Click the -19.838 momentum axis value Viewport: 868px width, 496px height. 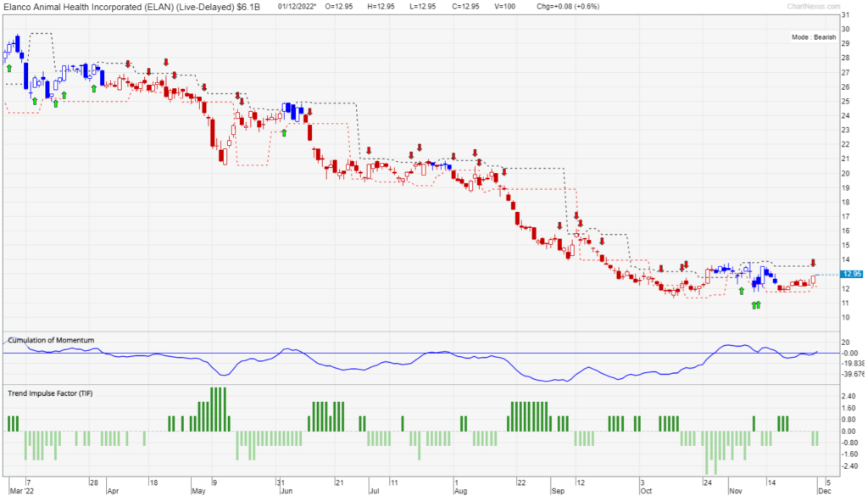pos(852,364)
